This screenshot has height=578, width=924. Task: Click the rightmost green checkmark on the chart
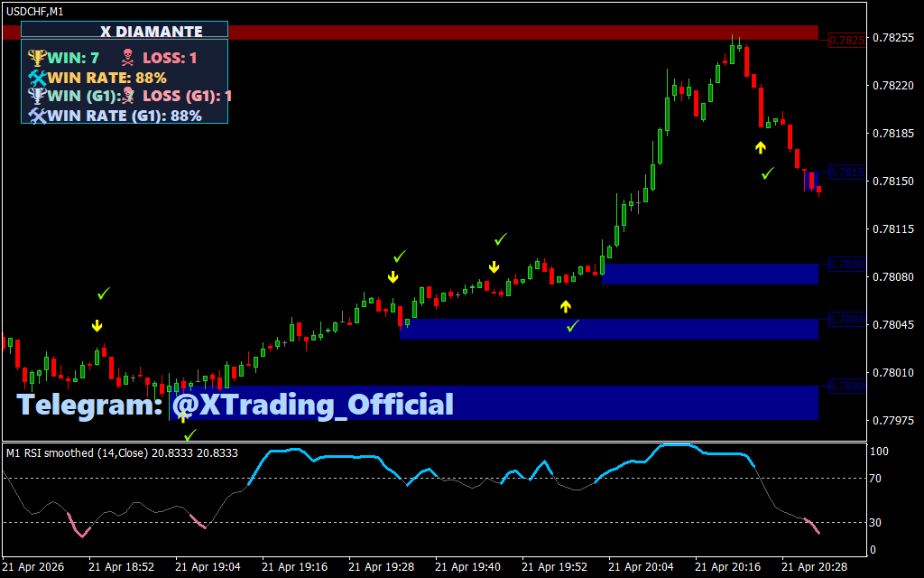point(767,172)
